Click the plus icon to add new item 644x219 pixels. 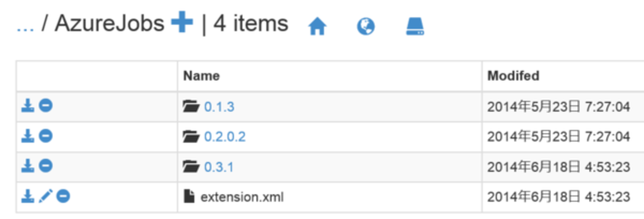point(182,24)
